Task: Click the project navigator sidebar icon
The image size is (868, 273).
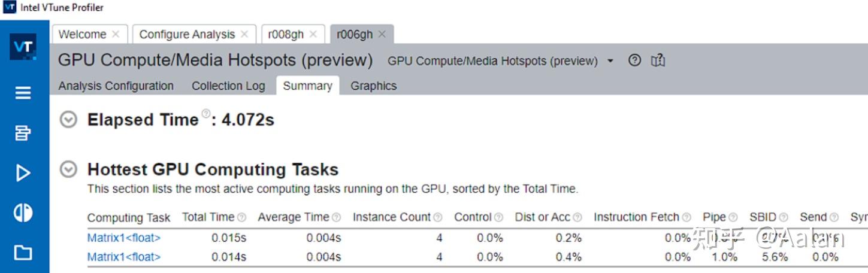Action: (x=23, y=133)
